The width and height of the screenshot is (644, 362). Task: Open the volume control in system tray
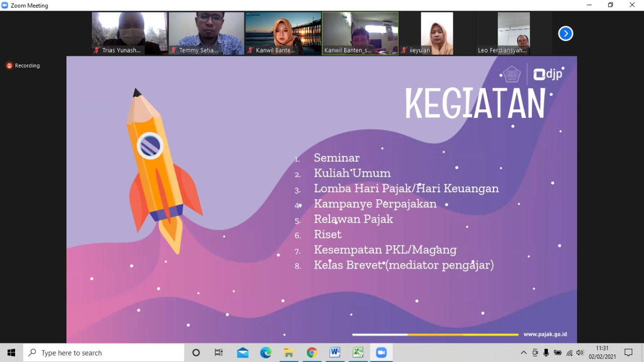point(580,353)
